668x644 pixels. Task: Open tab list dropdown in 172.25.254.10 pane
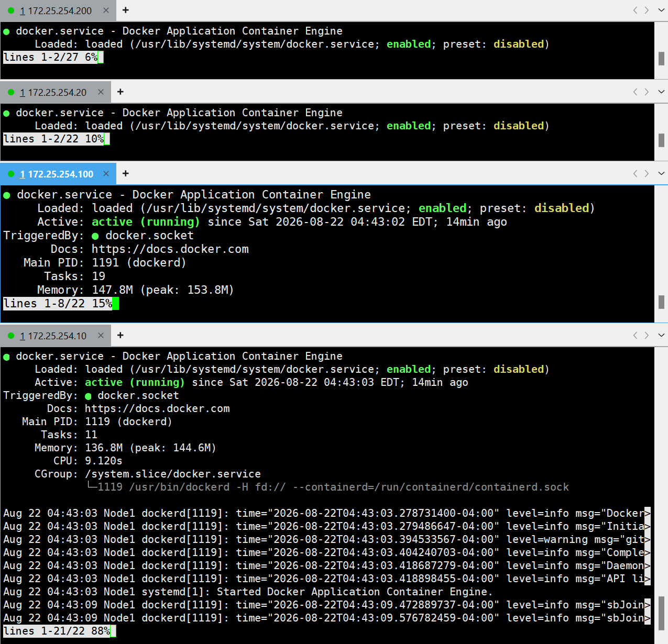click(x=661, y=335)
